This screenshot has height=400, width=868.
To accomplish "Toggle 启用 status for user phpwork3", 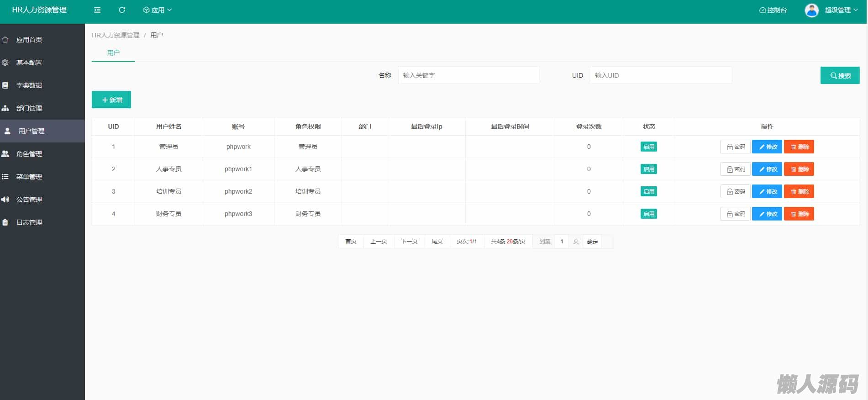I will tap(648, 214).
